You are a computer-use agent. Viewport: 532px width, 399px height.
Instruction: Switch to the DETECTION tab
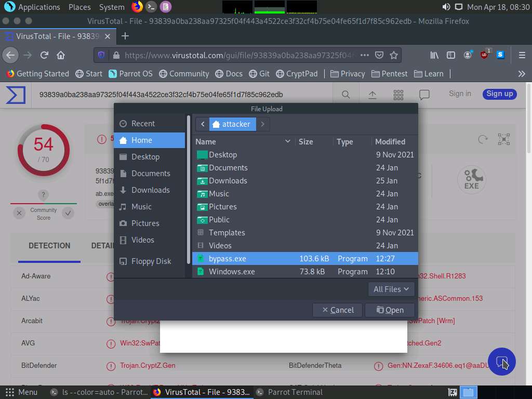[49, 246]
